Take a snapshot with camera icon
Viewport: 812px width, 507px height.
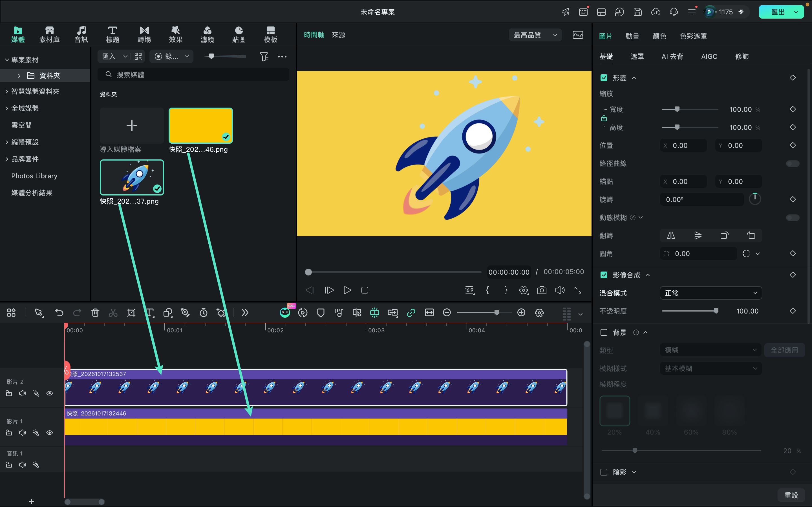tap(542, 290)
